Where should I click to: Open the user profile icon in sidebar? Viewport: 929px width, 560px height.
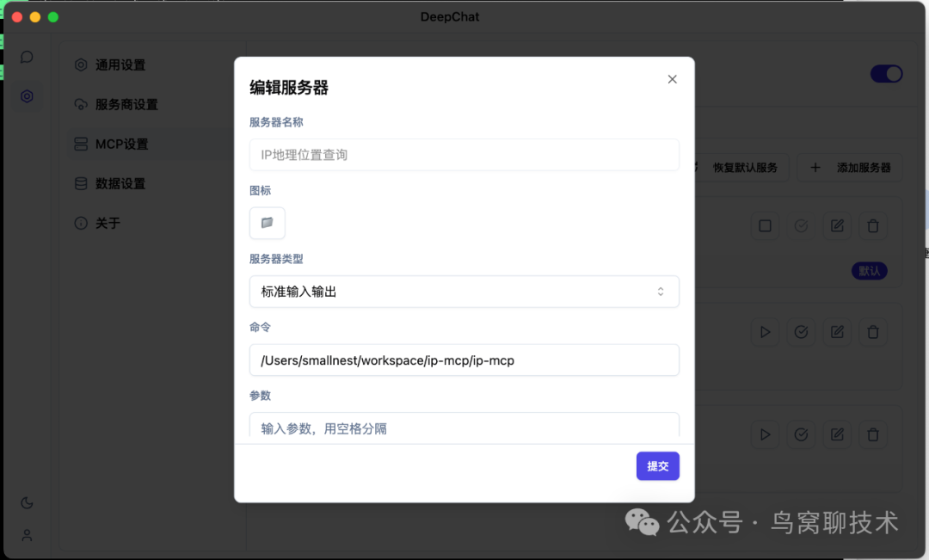(x=27, y=536)
